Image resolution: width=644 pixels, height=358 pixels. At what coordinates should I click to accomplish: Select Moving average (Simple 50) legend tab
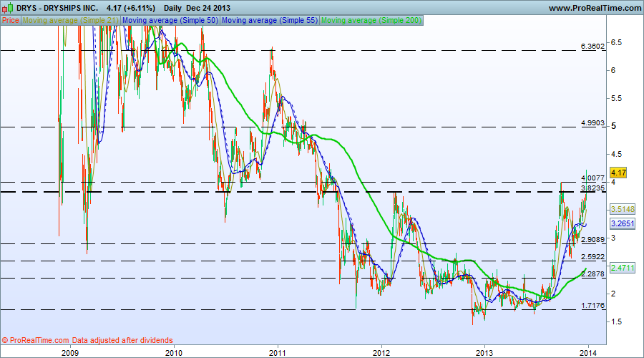(170, 20)
